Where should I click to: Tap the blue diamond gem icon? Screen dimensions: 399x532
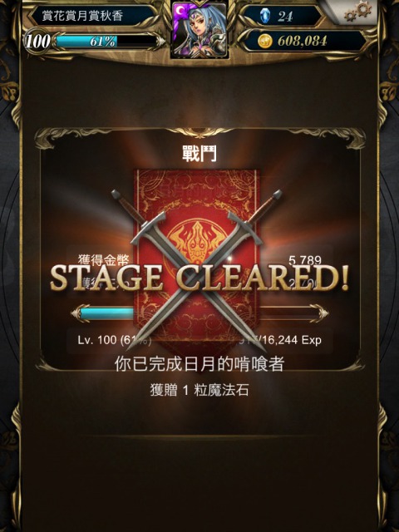click(264, 16)
